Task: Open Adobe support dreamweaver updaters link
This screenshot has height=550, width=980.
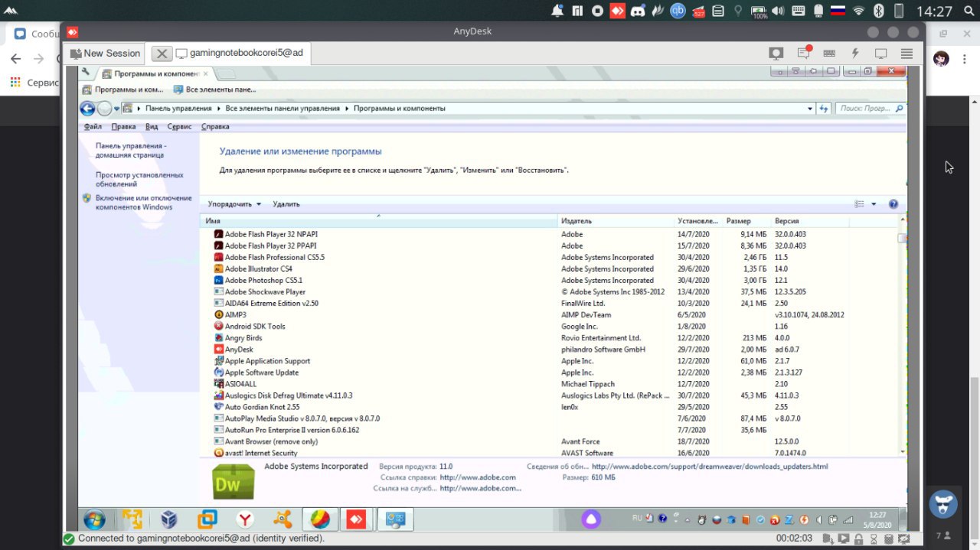Action: tap(710, 467)
